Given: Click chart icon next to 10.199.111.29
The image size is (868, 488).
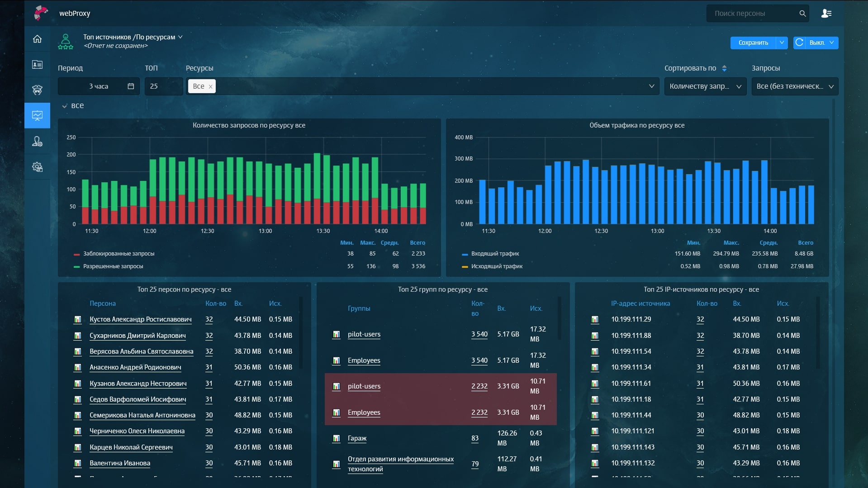Looking at the screenshot, I should click(595, 320).
